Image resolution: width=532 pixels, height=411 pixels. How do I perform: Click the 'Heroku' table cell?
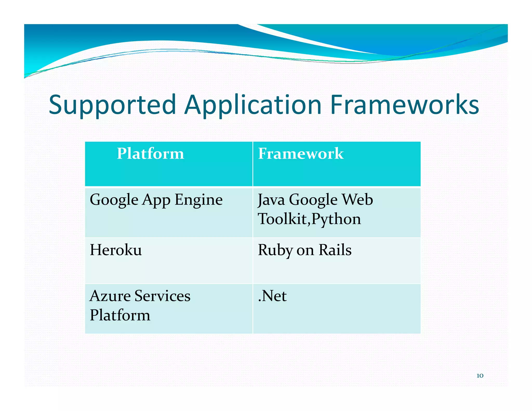[x=116, y=250]
